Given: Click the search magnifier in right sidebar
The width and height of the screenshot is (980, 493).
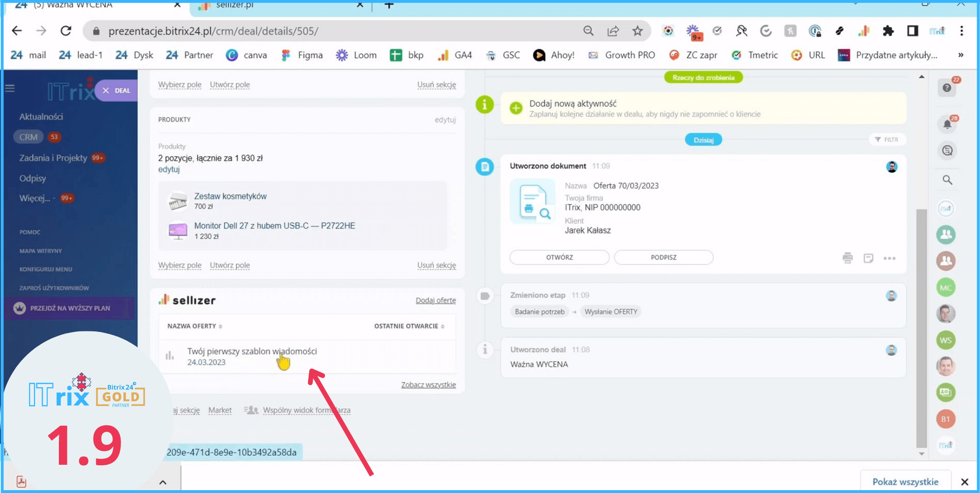Looking at the screenshot, I should click(947, 180).
